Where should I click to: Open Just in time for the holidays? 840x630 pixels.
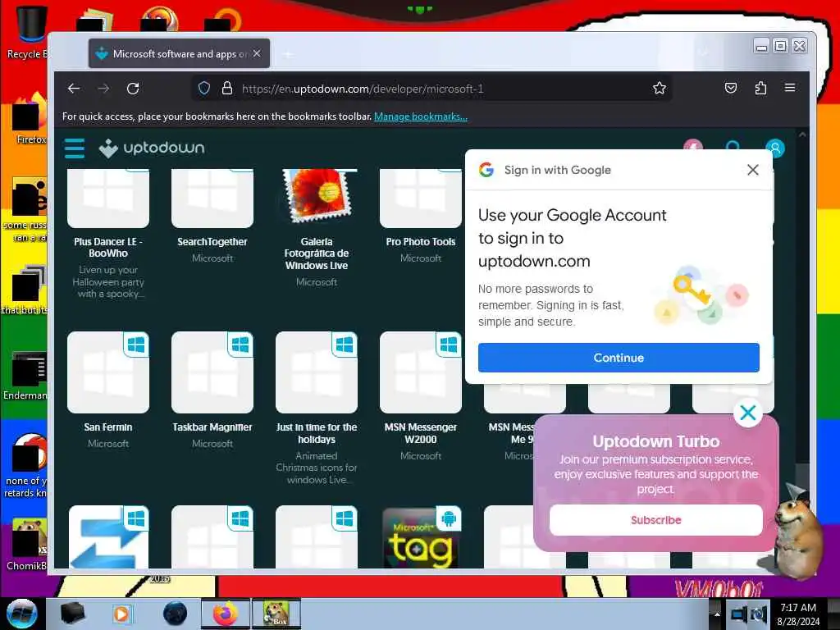pyautogui.click(x=317, y=433)
